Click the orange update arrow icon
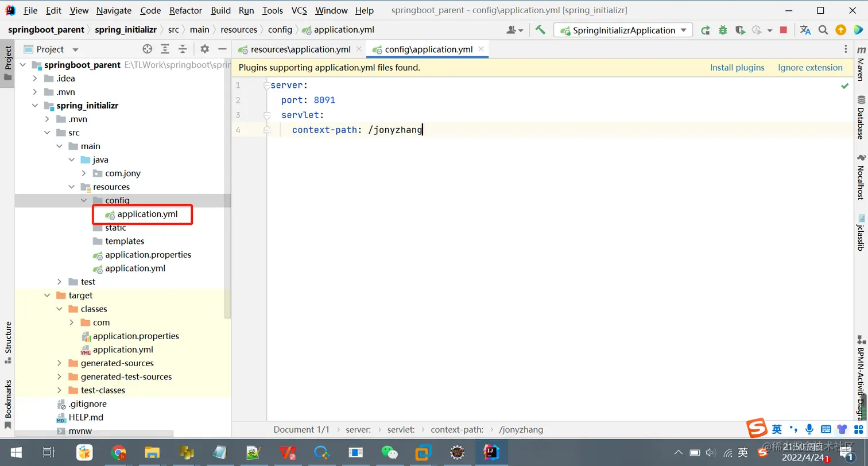This screenshot has height=466, width=868. 840,30
